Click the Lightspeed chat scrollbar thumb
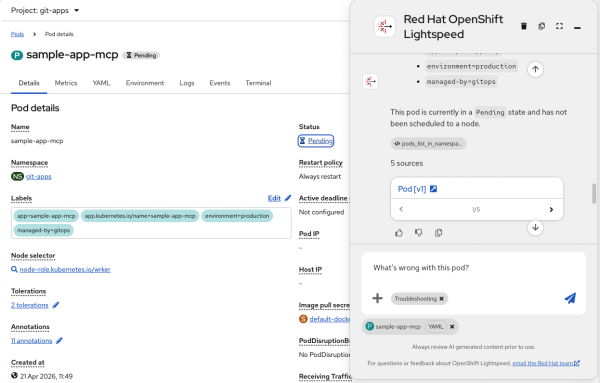Image resolution: width=600 pixels, height=383 pixels. (x=594, y=194)
